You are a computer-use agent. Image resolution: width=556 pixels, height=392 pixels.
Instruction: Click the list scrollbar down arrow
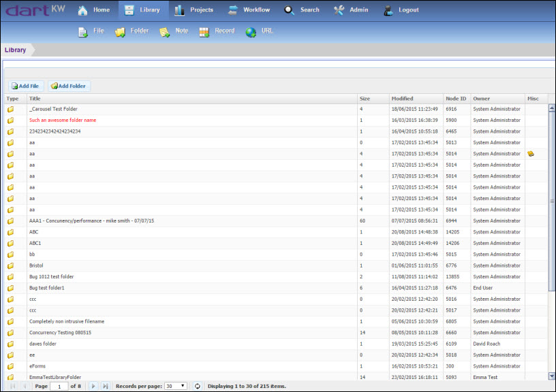552,376
